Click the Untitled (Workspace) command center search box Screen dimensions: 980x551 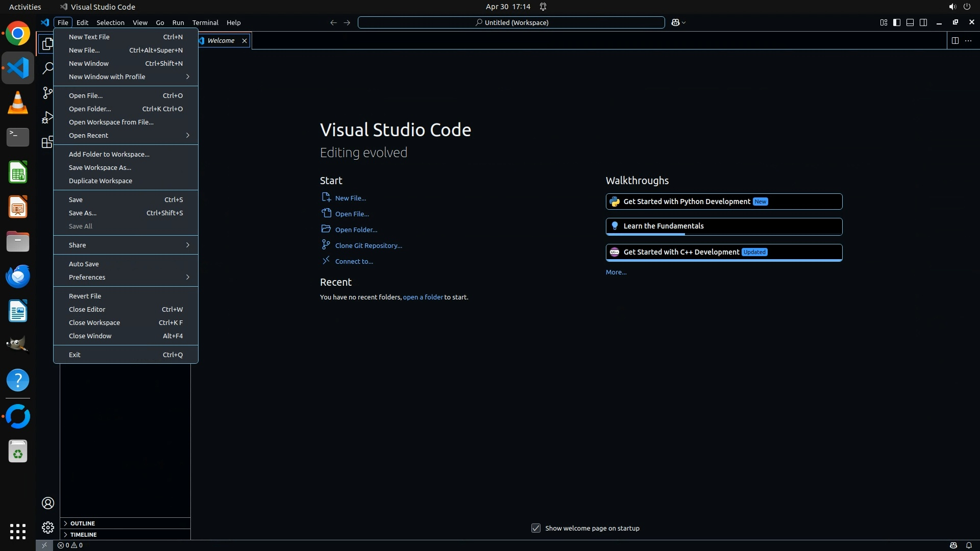coord(511,22)
